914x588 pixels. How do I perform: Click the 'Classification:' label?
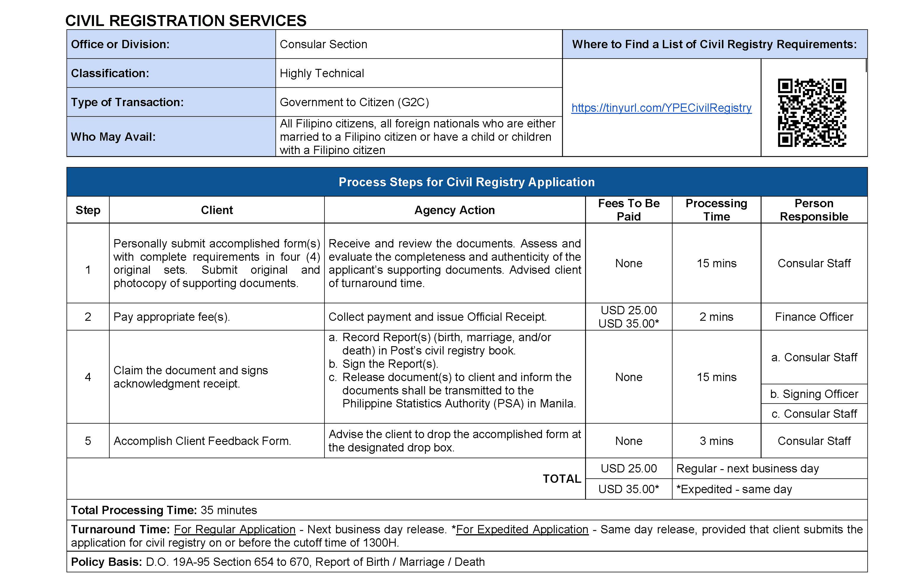(x=110, y=73)
